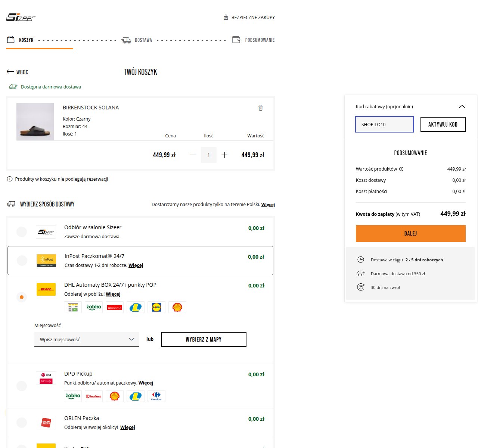478x448 pixels.
Task: Click the quantity field showing 1
Action: pos(209,155)
